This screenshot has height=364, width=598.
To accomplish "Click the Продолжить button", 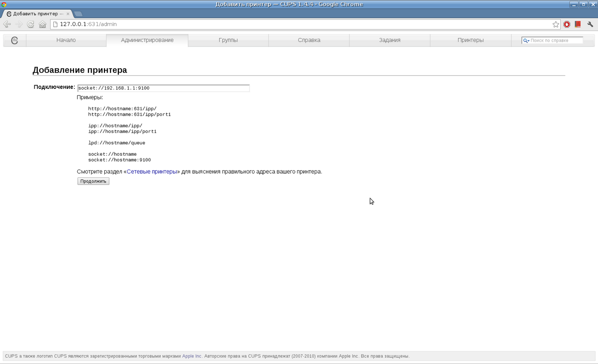I will [x=93, y=181].
